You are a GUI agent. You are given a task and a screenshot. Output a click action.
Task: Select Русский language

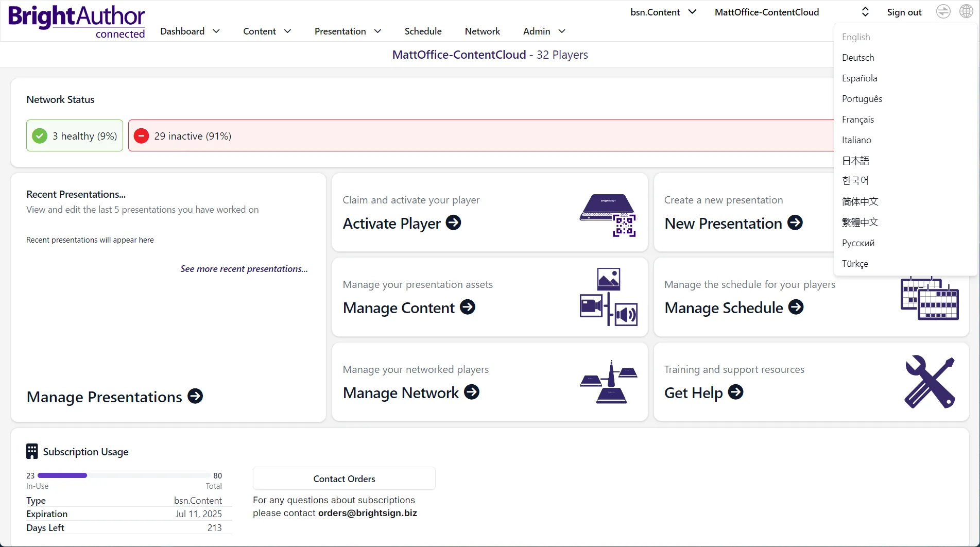(858, 243)
